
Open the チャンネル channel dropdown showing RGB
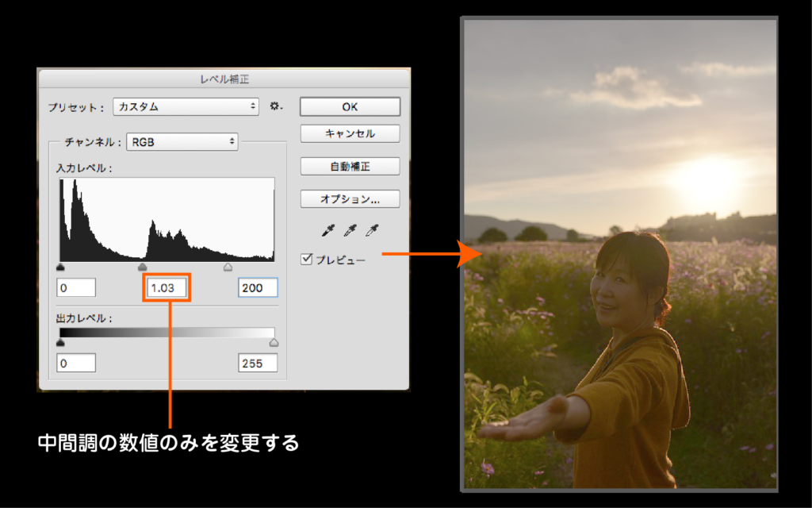[182, 141]
